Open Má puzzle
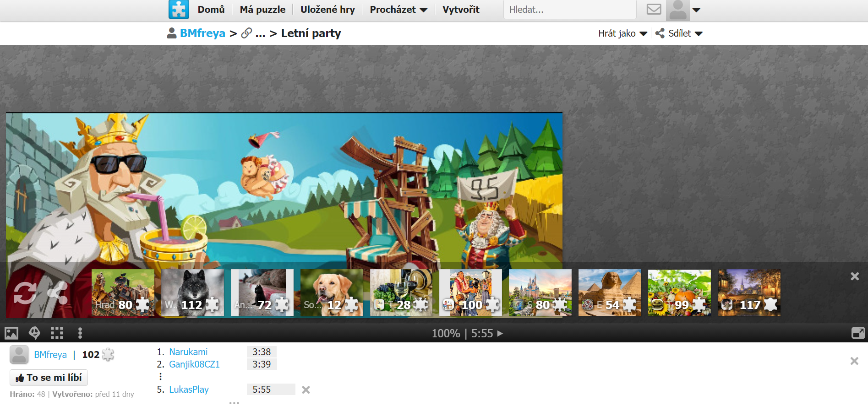Image resolution: width=868 pixels, height=406 pixels. [x=262, y=10]
